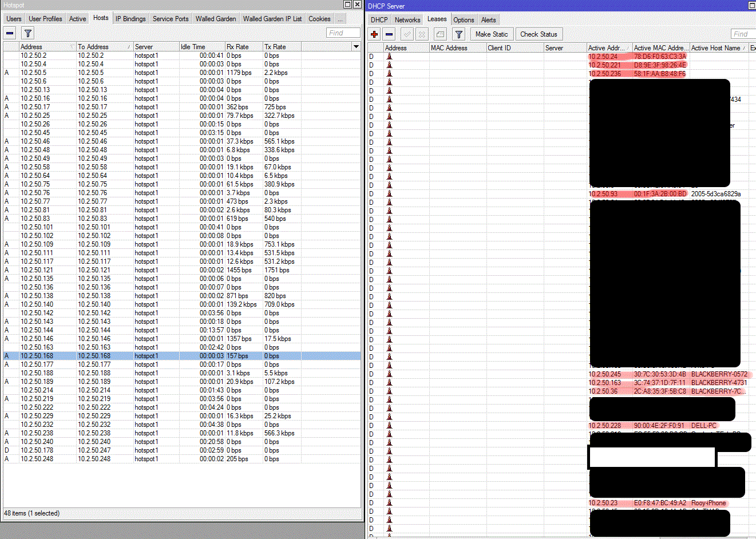Open the Options tab in DHCP Server
The width and height of the screenshot is (756, 539).
tap(464, 20)
